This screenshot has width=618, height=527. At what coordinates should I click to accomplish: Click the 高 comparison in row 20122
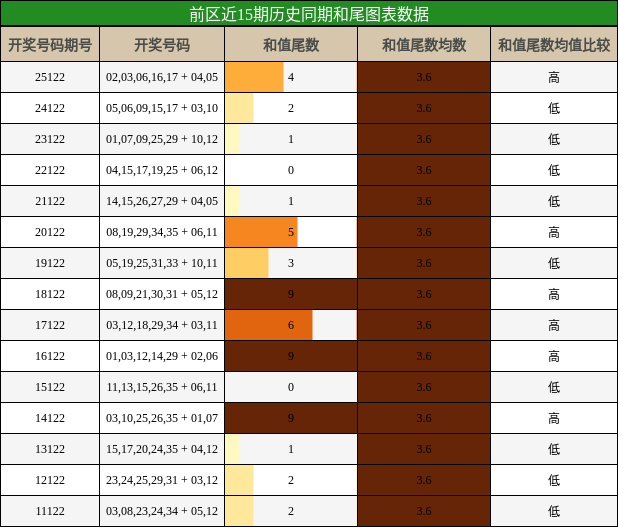point(554,232)
